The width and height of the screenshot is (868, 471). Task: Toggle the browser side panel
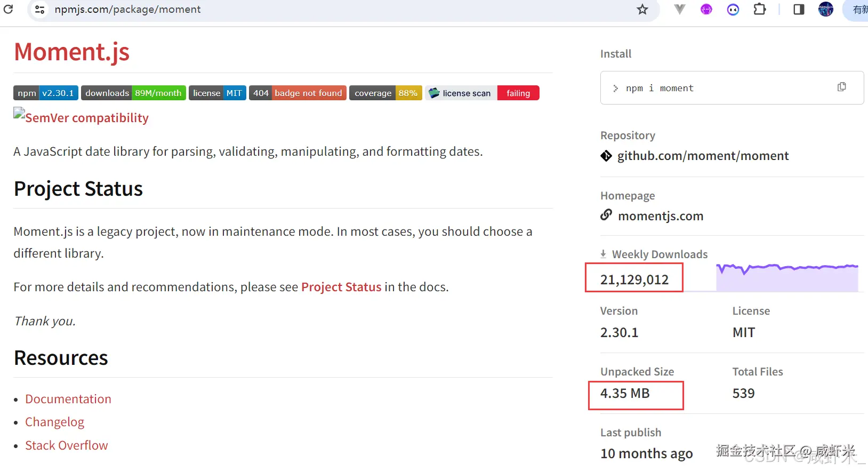coord(799,10)
